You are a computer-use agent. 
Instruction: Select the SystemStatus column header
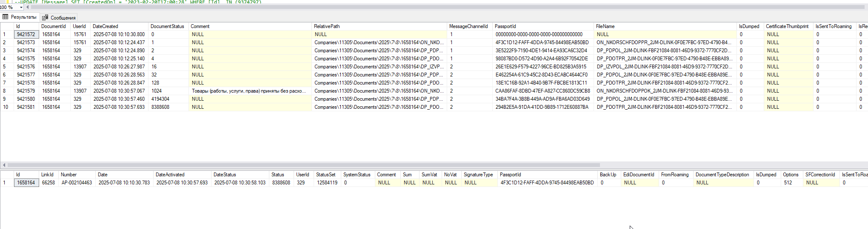(358, 175)
